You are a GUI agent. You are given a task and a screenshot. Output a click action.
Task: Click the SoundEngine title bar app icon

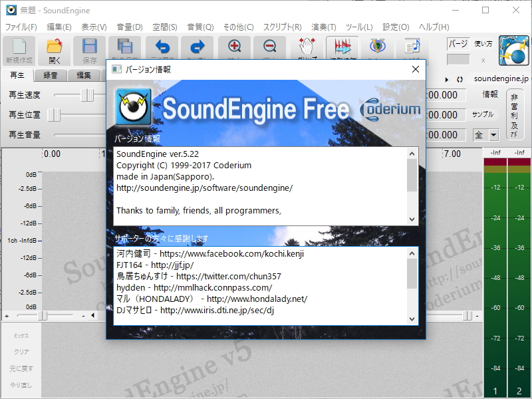point(11,10)
